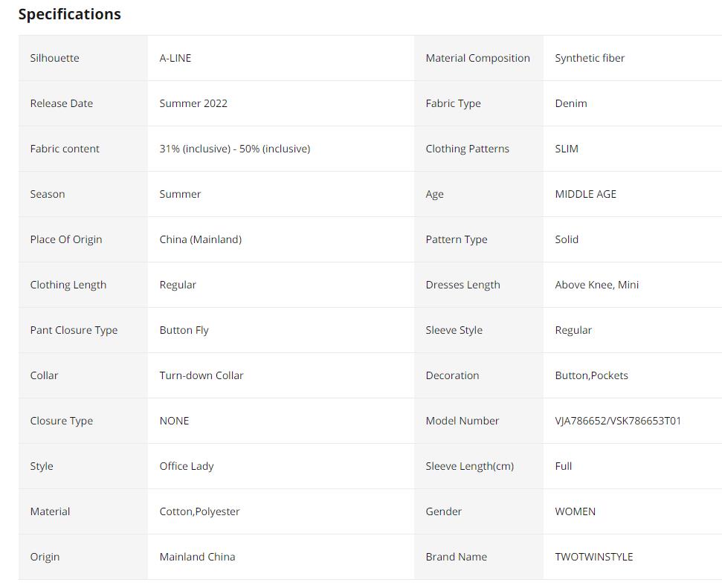Viewport: 722px width, 588px height.
Task: Select the Cotton,Polyester material value
Action: pos(199,511)
